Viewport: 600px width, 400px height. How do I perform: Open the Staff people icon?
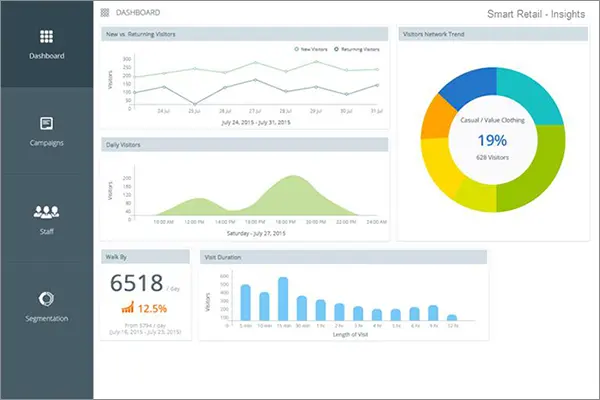coord(46,211)
